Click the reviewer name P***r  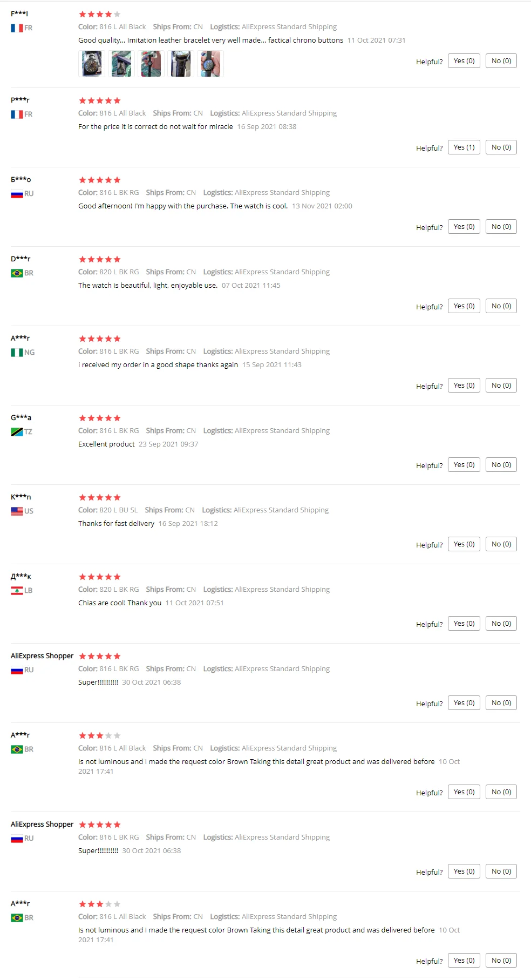point(21,100)
